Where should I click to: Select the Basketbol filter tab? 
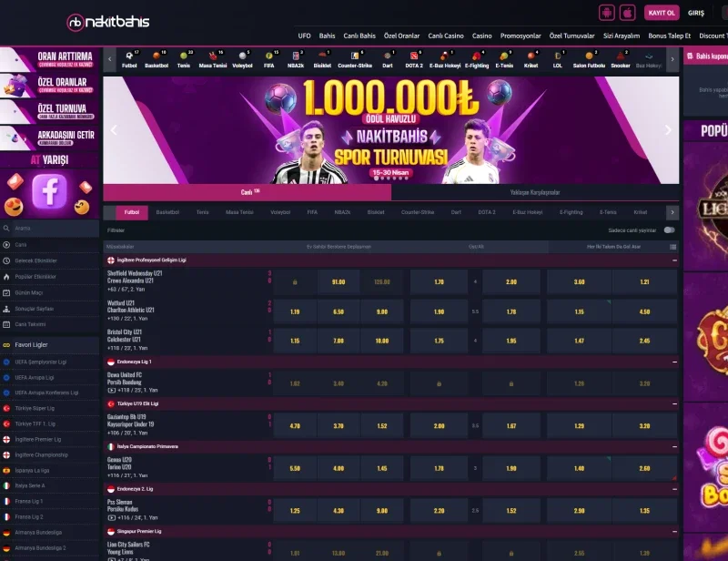[167, 212]
